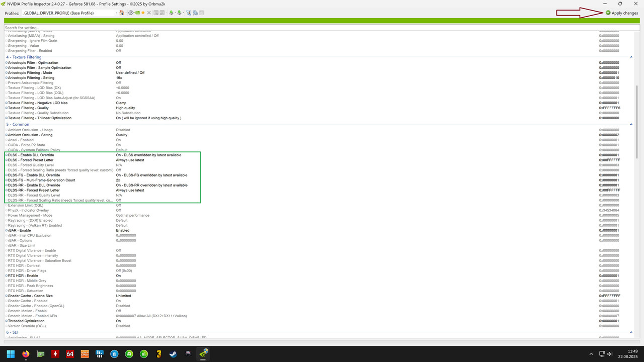Click the 16x anisotropic value
This screenshot has height=362, width=644.
(x=119, y=78)
